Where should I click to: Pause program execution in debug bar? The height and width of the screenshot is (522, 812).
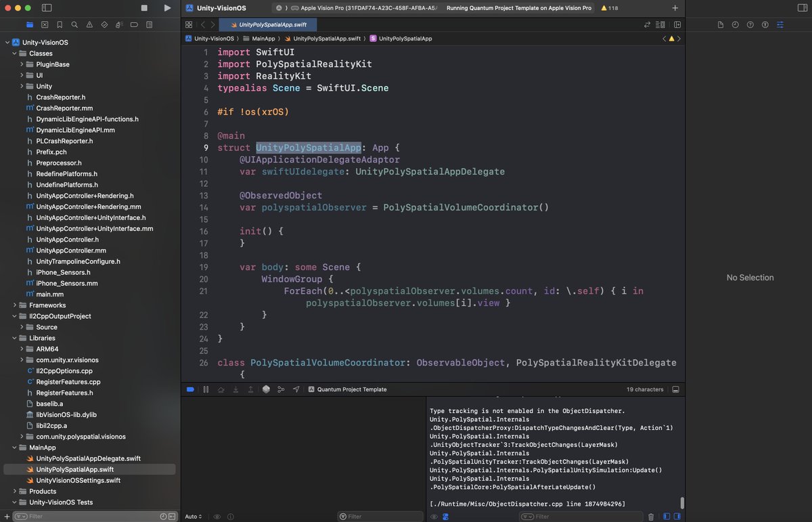tap(206, 389)
